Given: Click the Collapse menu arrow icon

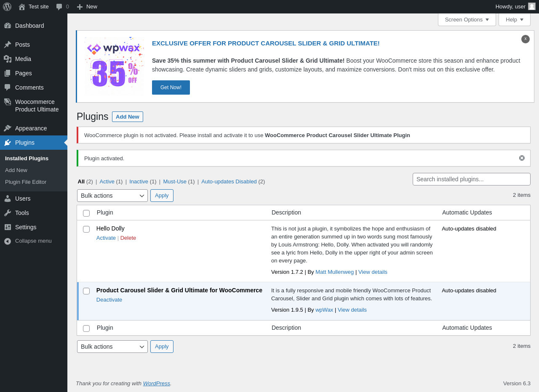Looking at the screenshot, I should [8, 241].
